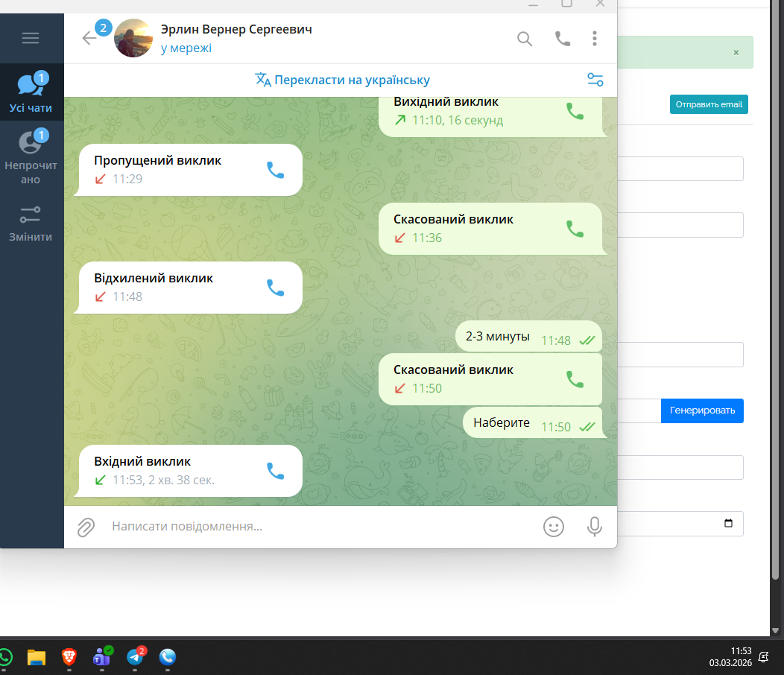Click '11:53, 2 хв. 38 сек.' call duration
The image size is (784, 675).
(163, 480)
